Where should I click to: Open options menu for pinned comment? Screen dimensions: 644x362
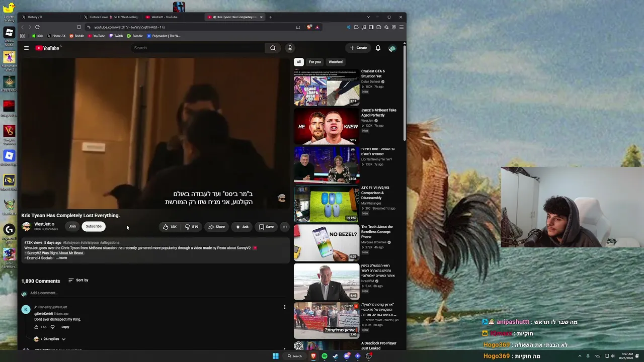pos(284,307)
